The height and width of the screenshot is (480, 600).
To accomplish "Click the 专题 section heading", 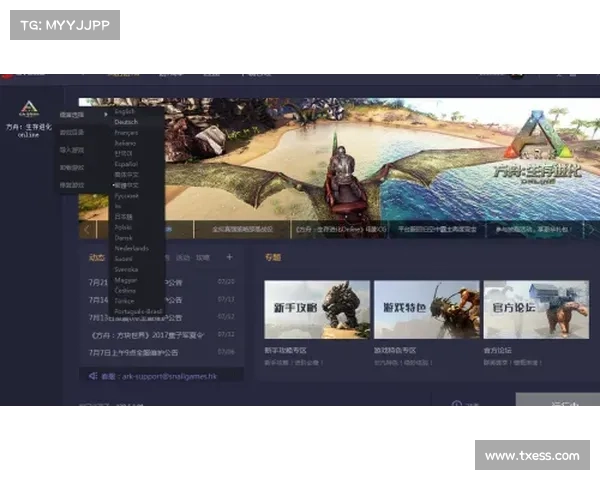I will (273, 257).
